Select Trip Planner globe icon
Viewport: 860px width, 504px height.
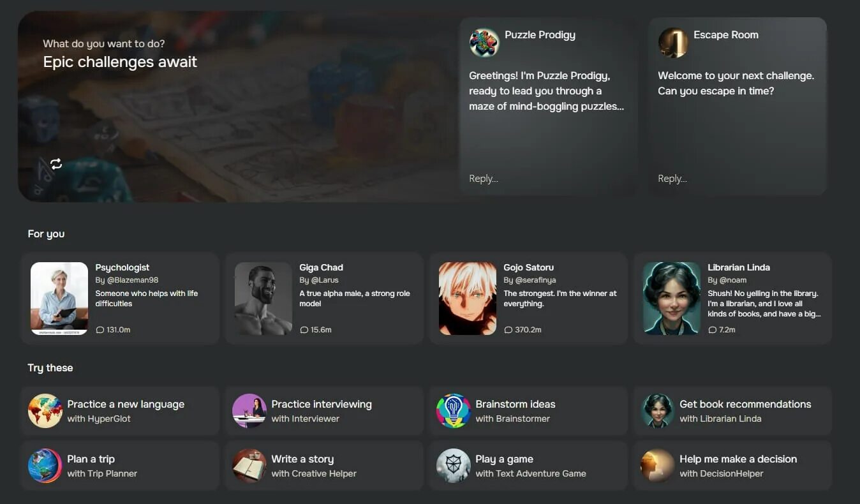click(x=45, y=466)
